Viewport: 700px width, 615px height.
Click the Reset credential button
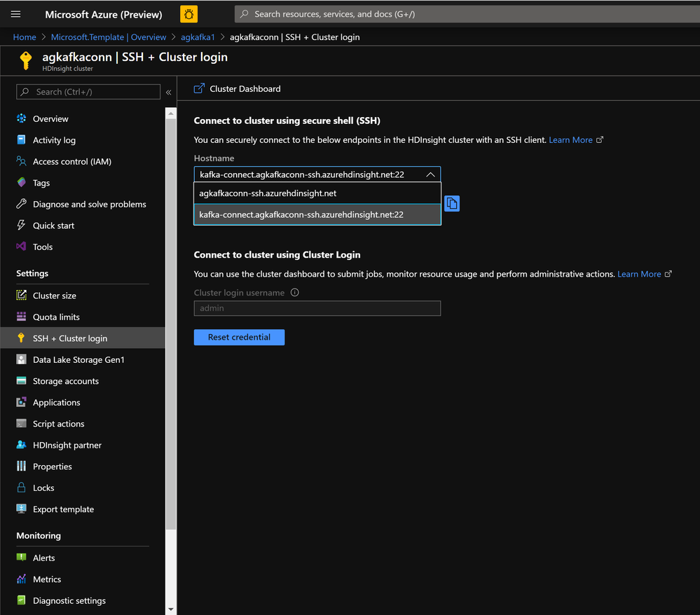tap(239, 338)
